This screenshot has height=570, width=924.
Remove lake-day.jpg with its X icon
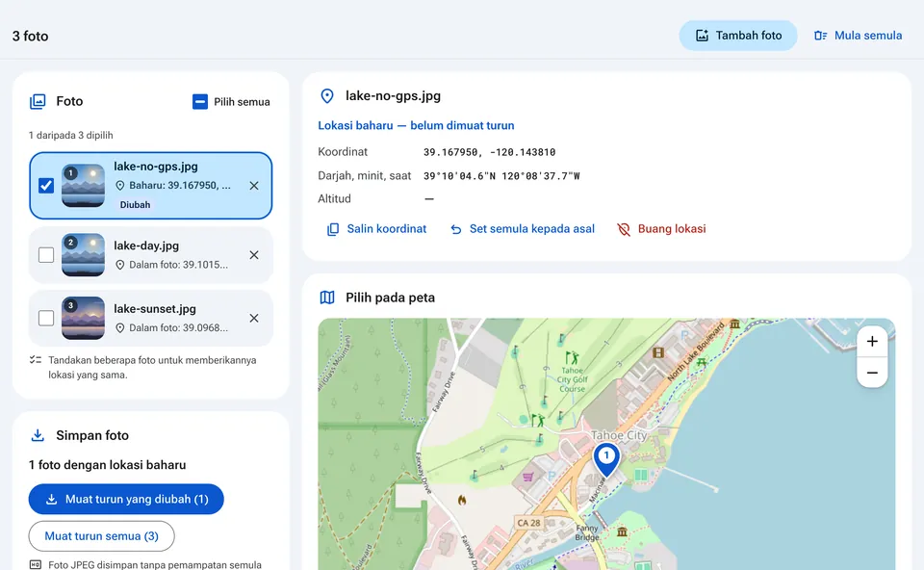coord(254,255)
